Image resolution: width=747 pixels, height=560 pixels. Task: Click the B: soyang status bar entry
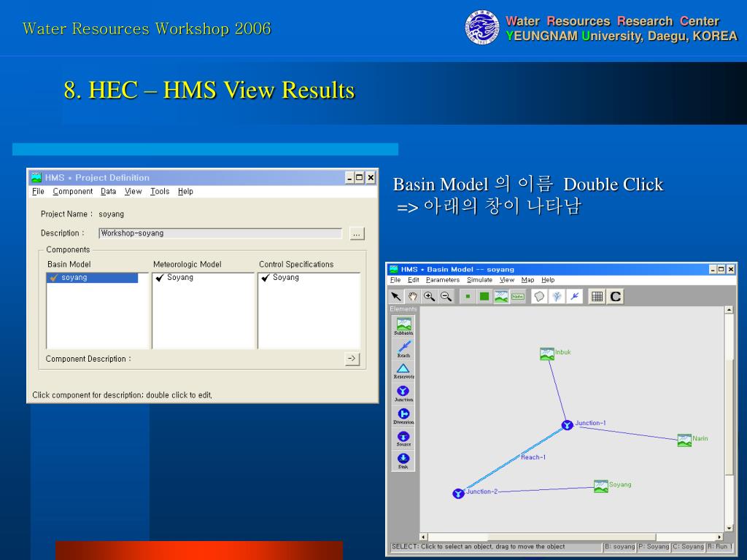620,547
